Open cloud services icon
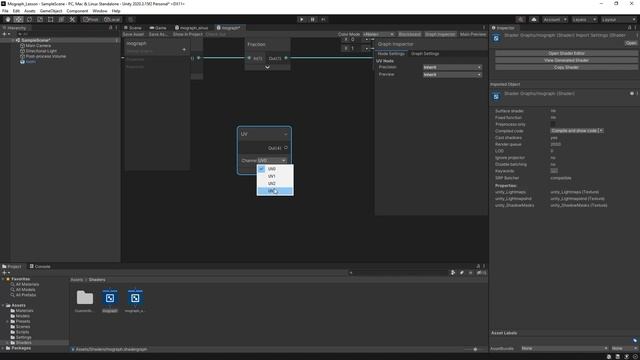Screen dimensions: 640x360 point(534,20)
